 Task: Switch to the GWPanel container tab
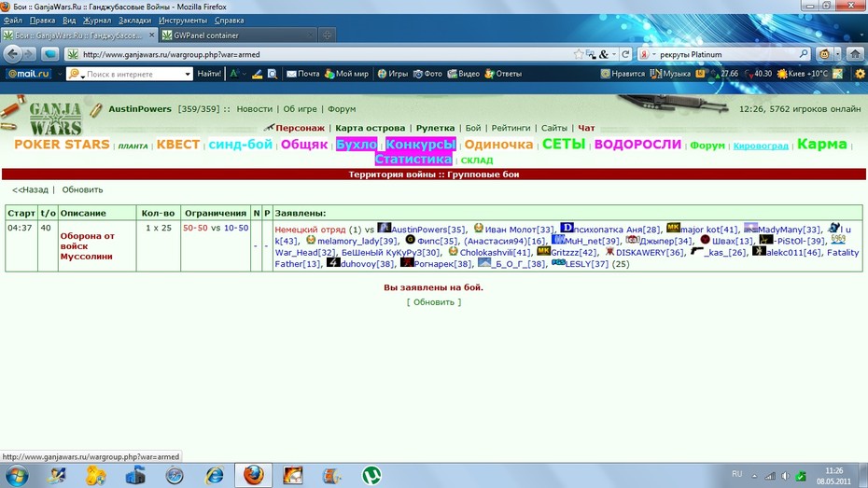pyautogui.click(x=238, y=35)
